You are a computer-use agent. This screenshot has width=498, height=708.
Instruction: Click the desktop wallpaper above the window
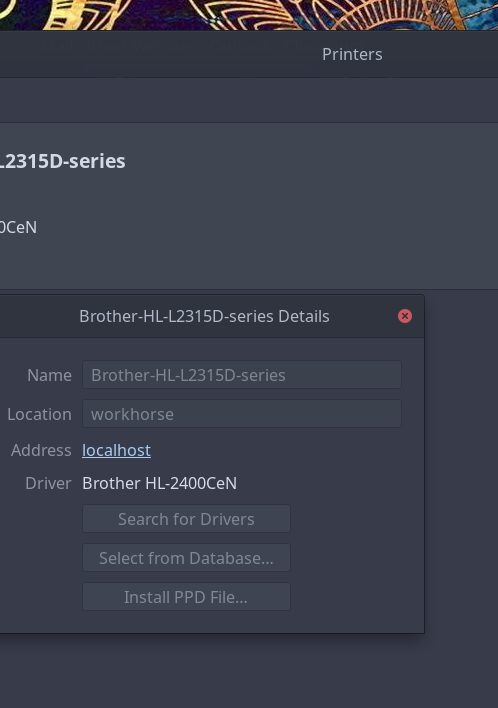coord(249,14)
